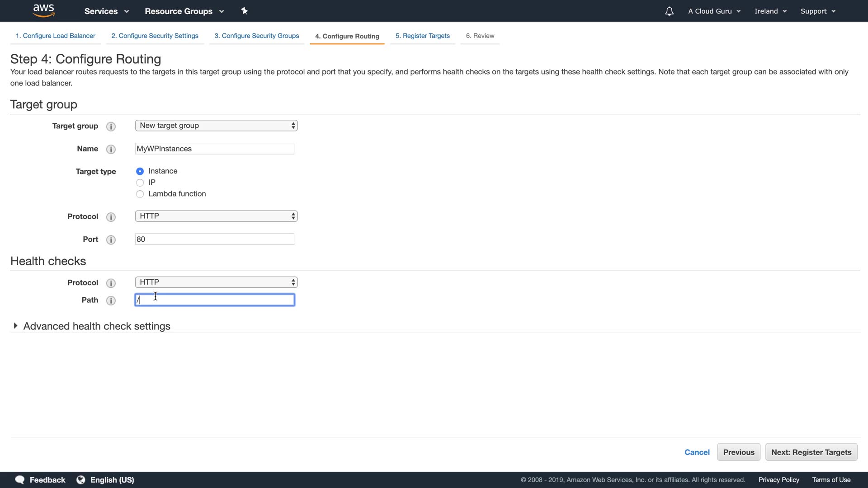
Task: Go to Configure Security Groups step
Action: pos(256,36)
